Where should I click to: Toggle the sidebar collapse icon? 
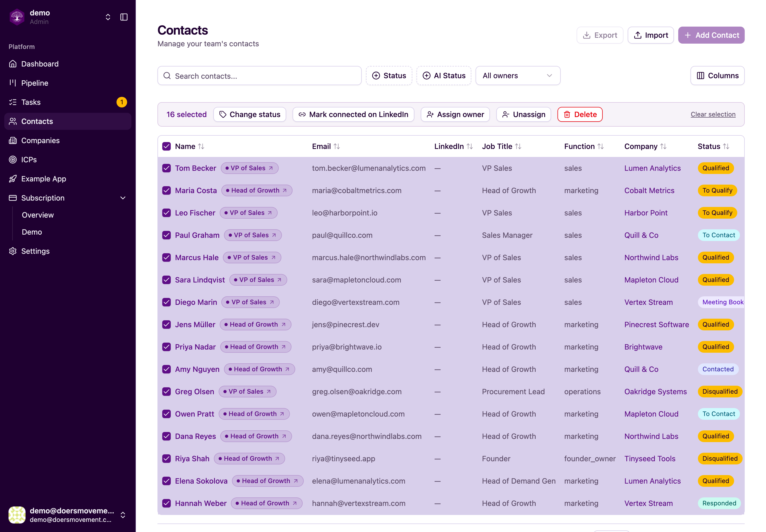pyautogui.click(x=124, y=17)
